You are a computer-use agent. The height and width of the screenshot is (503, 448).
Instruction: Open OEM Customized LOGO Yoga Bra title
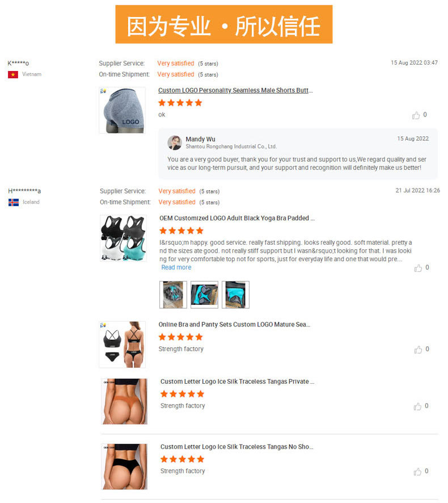pyautogui.click(x=237, y=218)
